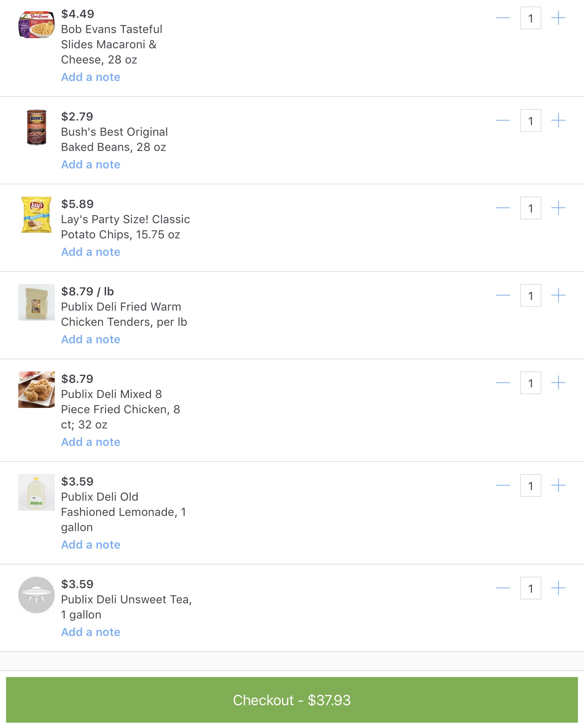Viewport: 584px width, 728px height.
Task: Increase quantity of Old Fashioned Lemonade
Action: (558, 485)
